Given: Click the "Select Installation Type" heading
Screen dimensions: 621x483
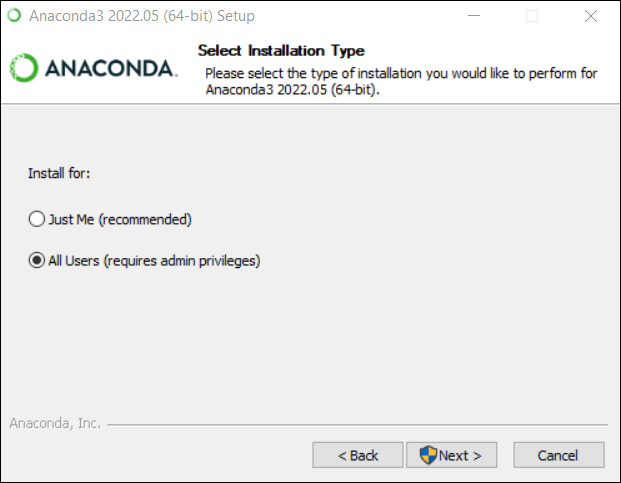Looking at the screenshot, I should (281, 50).
